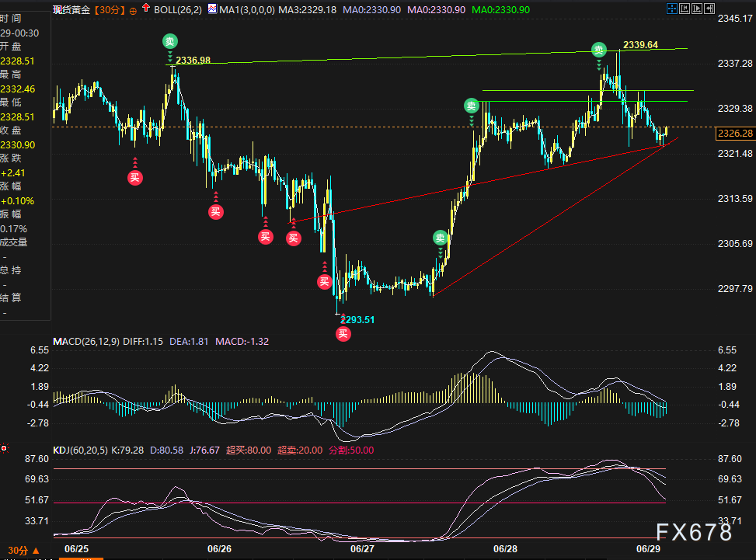This screenshot has width=756, height=560.
Task: Click the buy marker below 2293.51 low
Action: click(x=343, y=333)
